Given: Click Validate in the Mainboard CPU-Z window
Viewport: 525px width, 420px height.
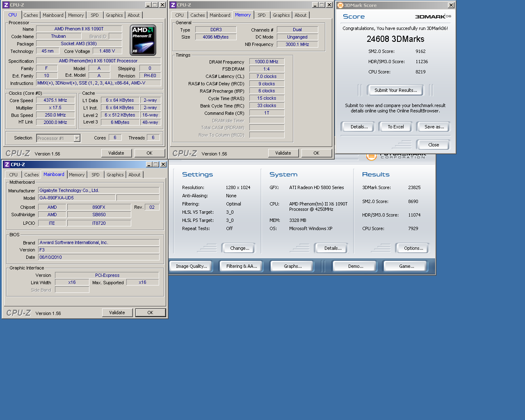Looking at the screenshot, I should tap(117, 313).
